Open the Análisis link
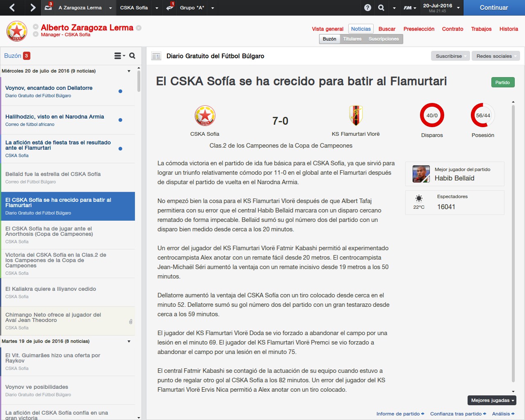The height and width of the screenshot is (420, 525). click(503, 414)
